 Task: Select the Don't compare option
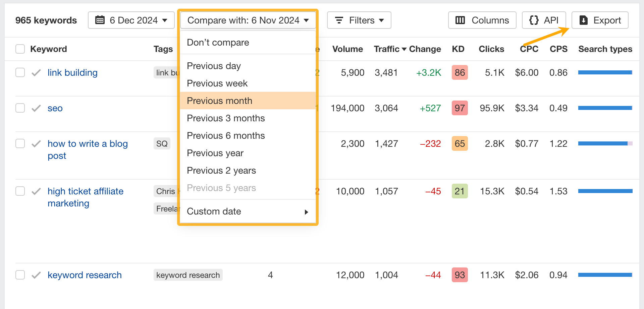[218, 43]
